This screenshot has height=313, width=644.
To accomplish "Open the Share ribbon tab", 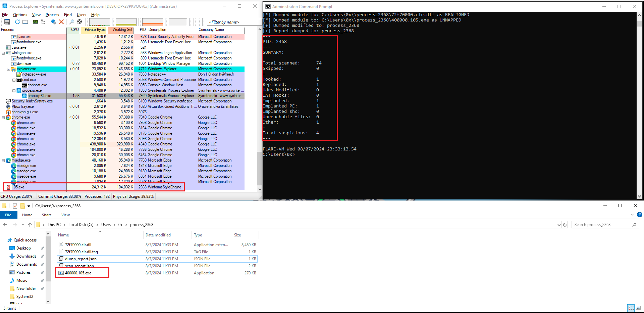I will 47,215.
